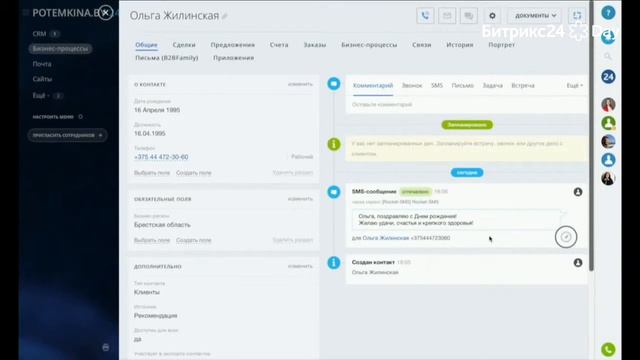The width and height of the screenshot is (640, 360).
Task: Click Создать поле under О контакте
Action: [x=194, y=173]
